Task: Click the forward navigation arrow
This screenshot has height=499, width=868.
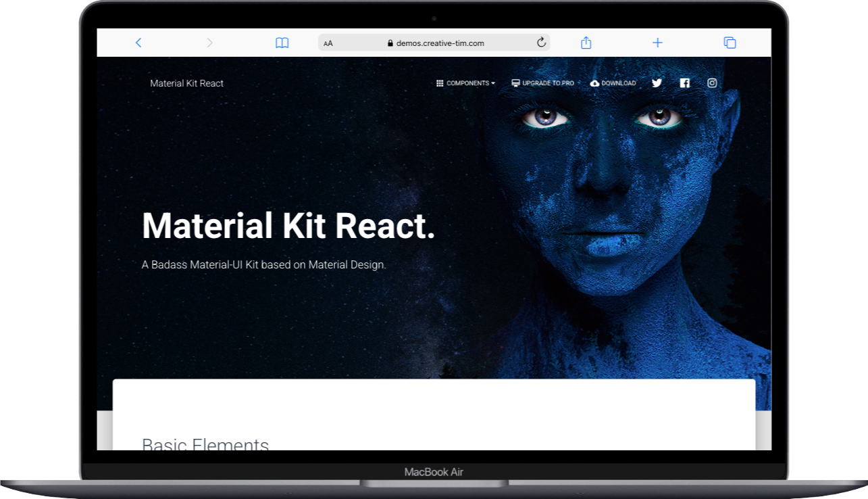Action: pos(209,42)
